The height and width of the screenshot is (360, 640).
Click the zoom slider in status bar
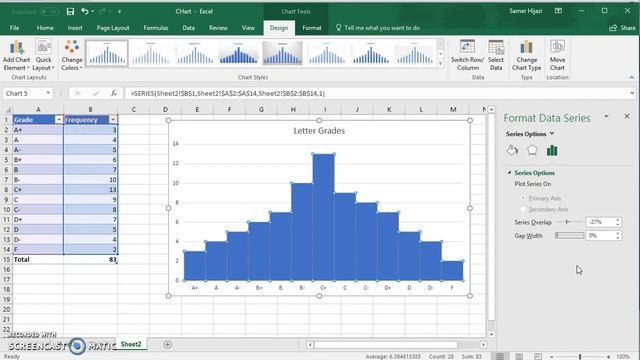(580, 357)
